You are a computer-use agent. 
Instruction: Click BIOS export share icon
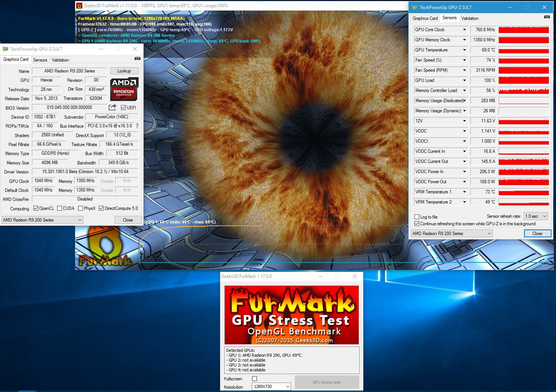coord(112,107)
